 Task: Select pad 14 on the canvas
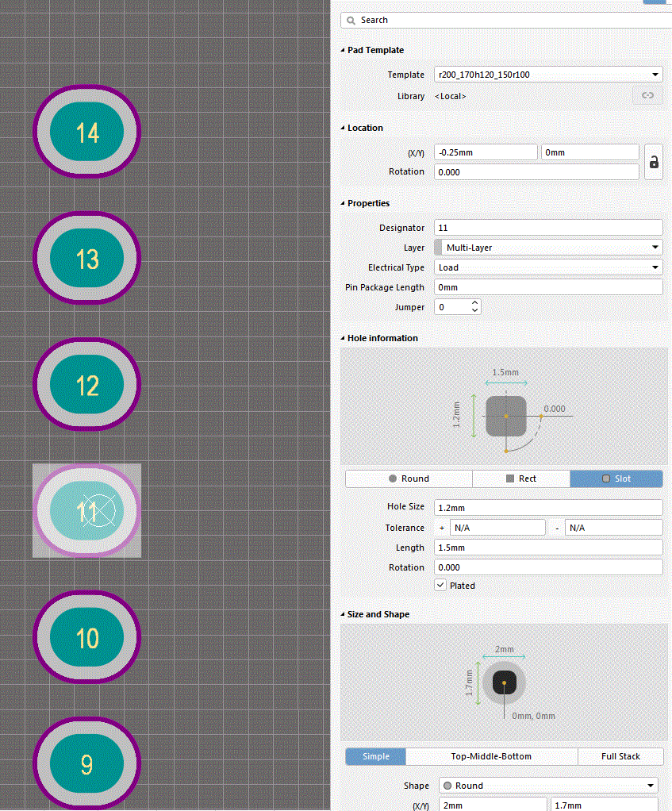pyautogui.click(x=86, y=132)
